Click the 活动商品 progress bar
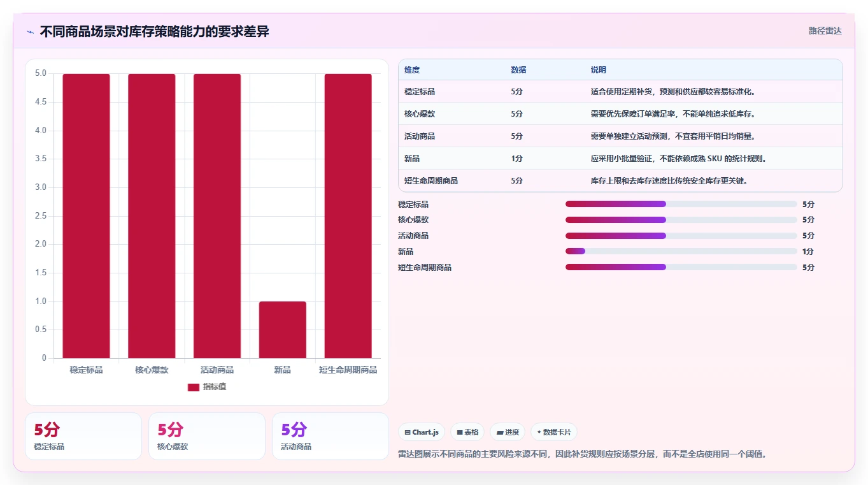The width and height of the screenshot is (868, 485). (x=681, y=235)
